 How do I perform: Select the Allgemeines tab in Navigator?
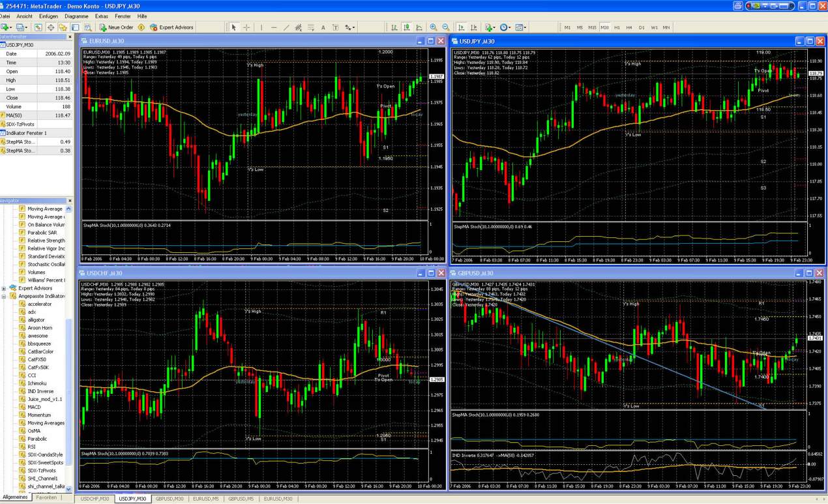tap(15, 497)
